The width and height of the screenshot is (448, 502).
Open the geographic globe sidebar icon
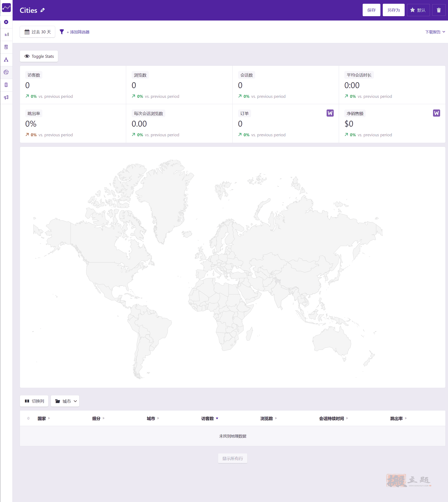pyautogui.click(x=6, y=72)
